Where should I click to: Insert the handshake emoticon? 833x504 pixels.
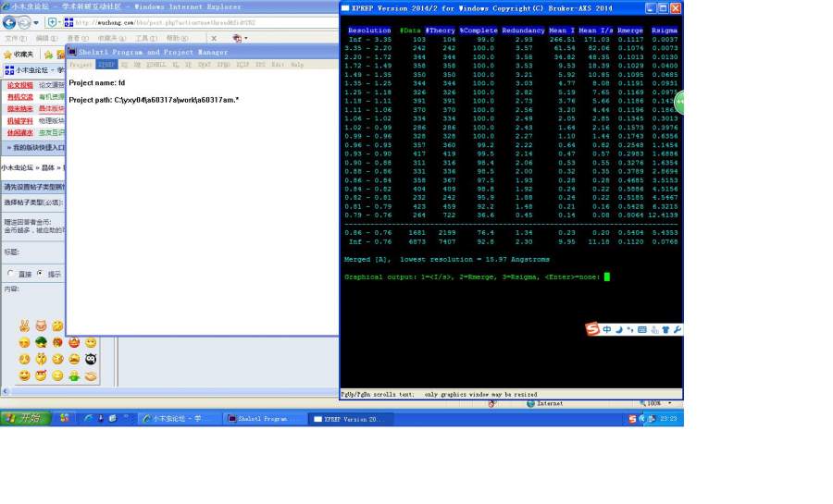[x=91, y=376]
